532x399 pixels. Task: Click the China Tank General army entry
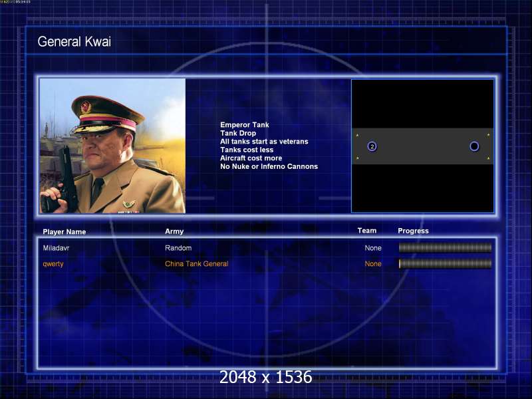tap(197, 263)
